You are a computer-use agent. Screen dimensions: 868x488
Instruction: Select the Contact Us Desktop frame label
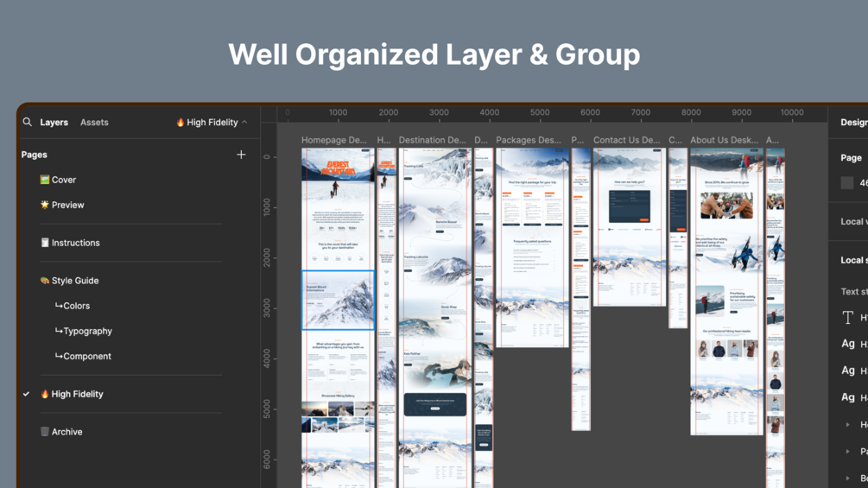click(627, 140)
